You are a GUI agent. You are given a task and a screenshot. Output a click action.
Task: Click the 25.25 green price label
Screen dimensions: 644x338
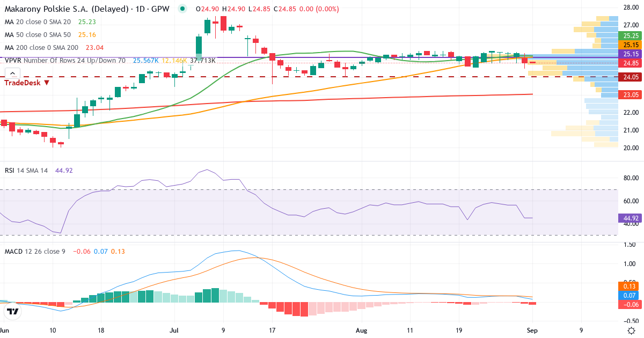point(631,35)
